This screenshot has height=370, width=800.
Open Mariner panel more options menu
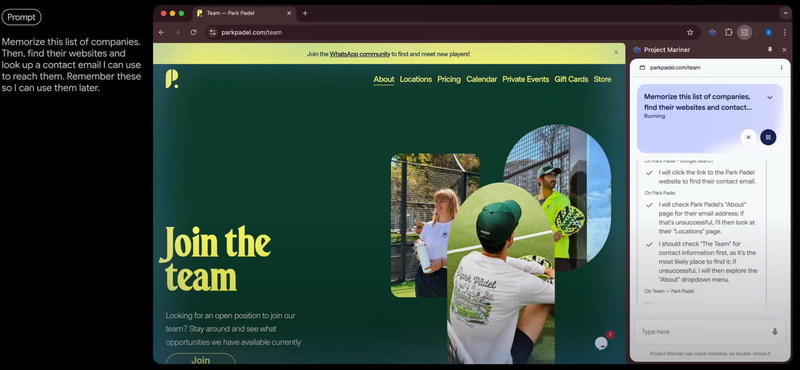[x=781, y=67]
